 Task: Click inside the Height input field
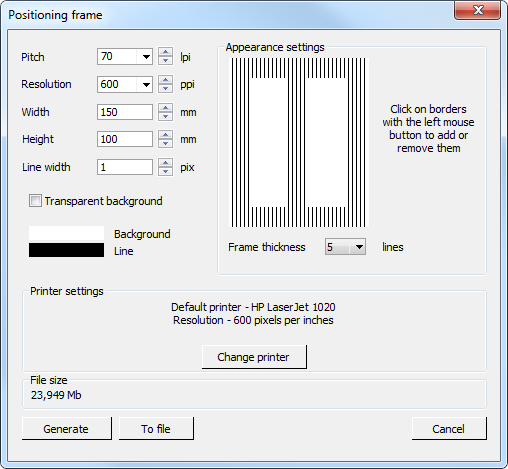[x=125, y=139]
